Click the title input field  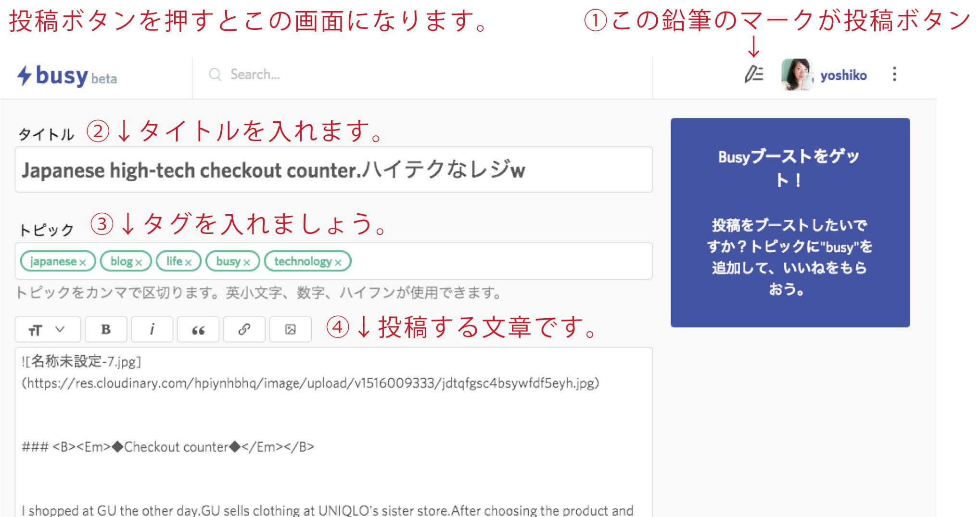click(x=334, y=169)
